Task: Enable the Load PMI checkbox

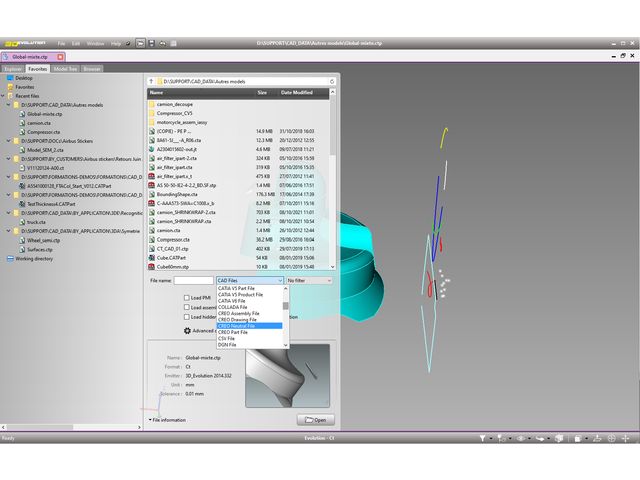Action: tap(186, 297)
